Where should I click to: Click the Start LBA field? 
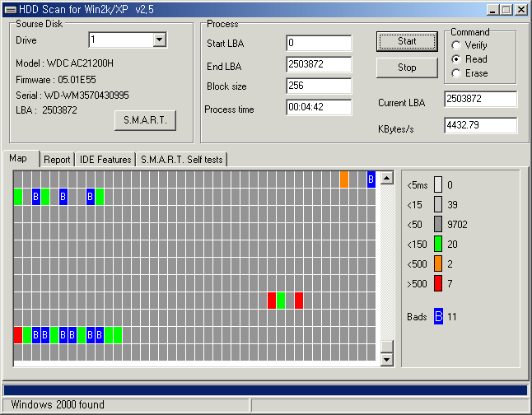pyautogui.click(x=319, y=43)
